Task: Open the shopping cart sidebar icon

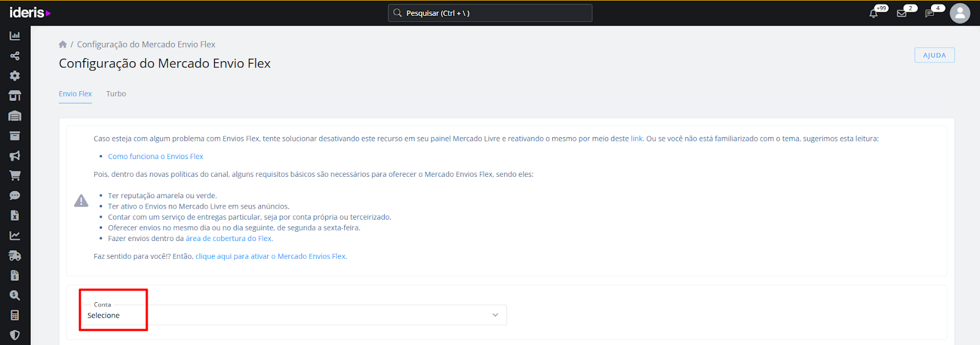Action: 15,176
